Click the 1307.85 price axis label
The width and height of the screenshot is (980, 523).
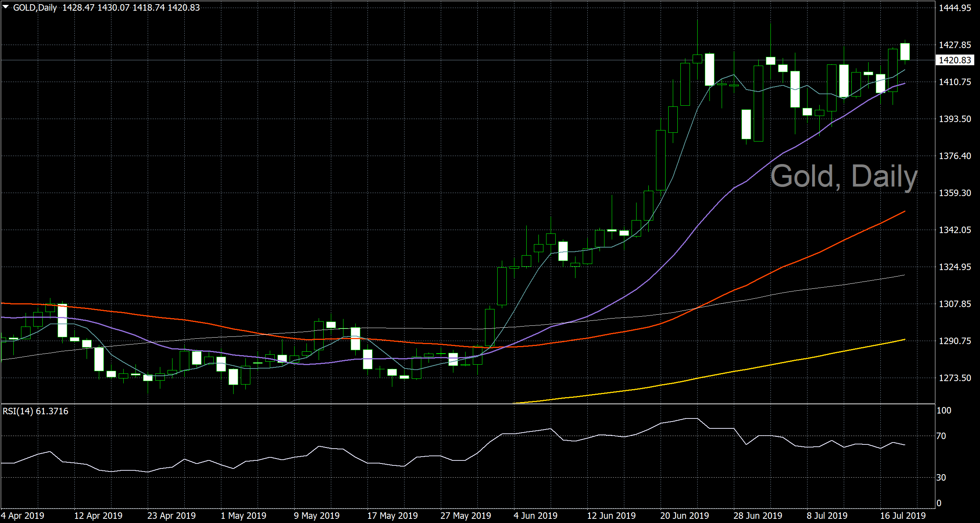point(955,304)
